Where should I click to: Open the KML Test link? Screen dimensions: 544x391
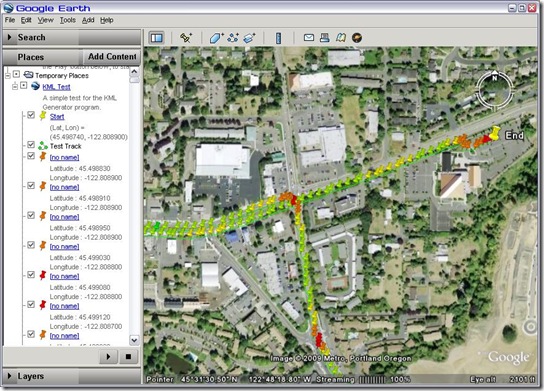pos(56,87)
